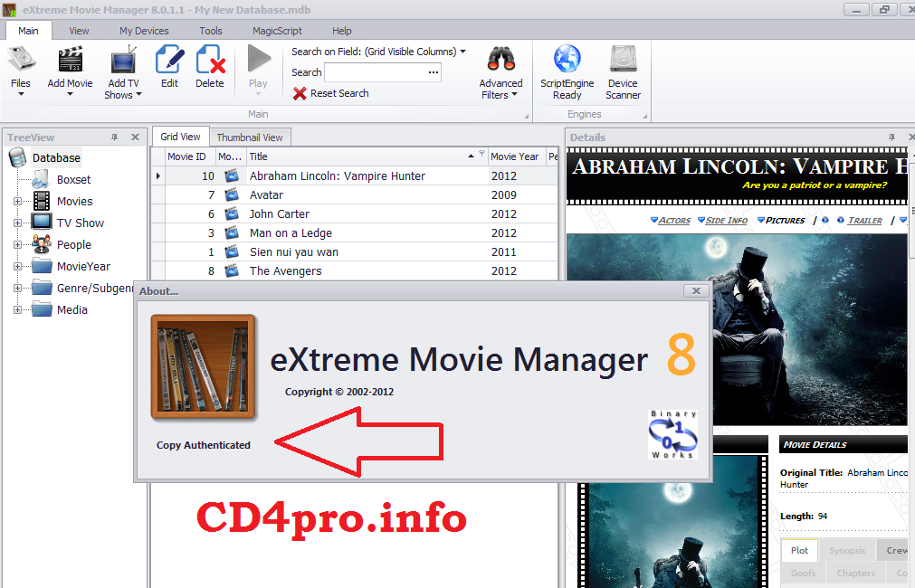Click the Binary Works logo in About dialog
915x588 pixels.
tap(672, 434)
